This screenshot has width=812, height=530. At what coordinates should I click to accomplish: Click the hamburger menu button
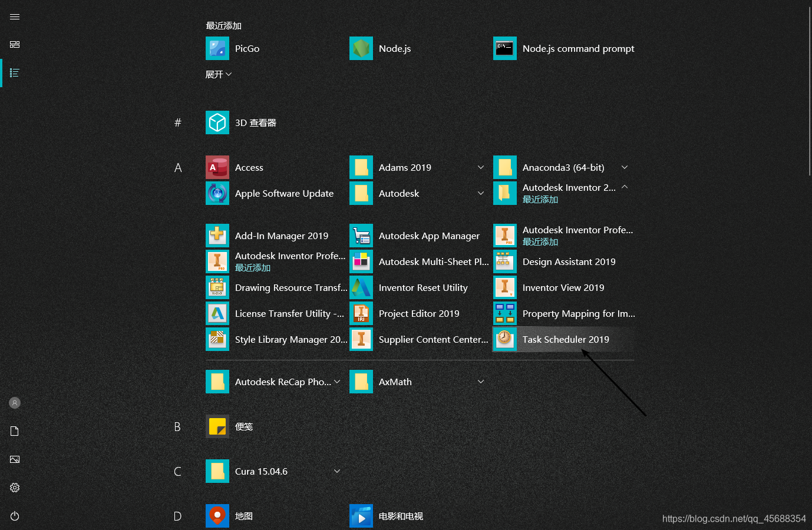15,16
